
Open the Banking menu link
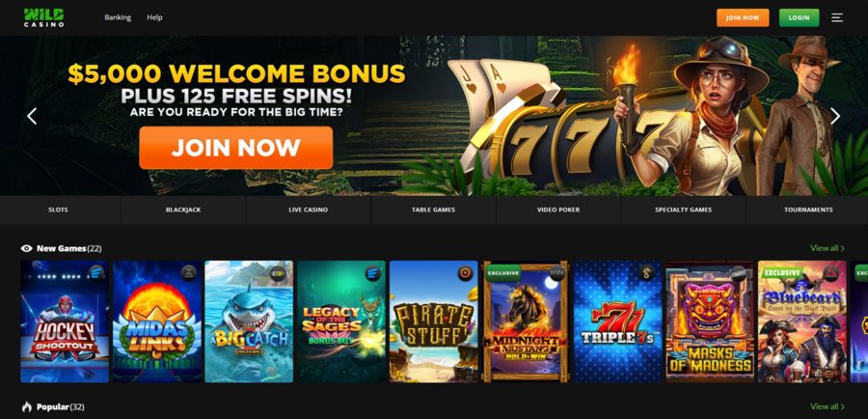click(118, 17)
